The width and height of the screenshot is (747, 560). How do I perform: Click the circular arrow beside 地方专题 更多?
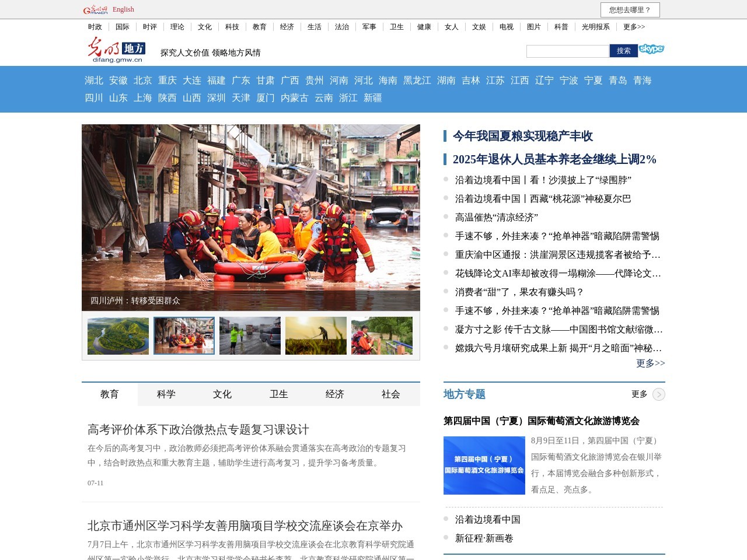(658, 394)
